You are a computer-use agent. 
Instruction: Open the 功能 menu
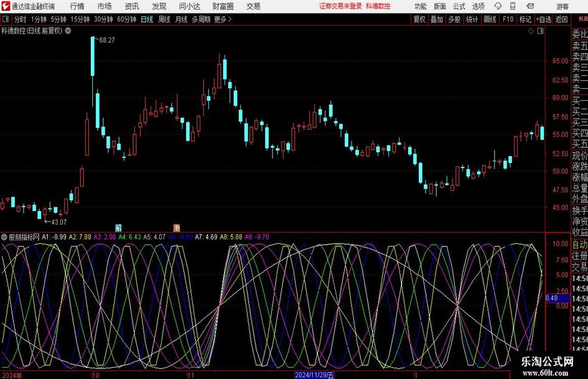point(421,6)
